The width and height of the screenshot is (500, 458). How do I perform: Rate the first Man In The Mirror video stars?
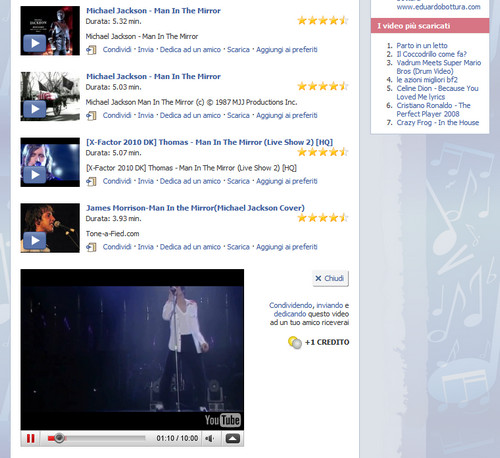323,21
